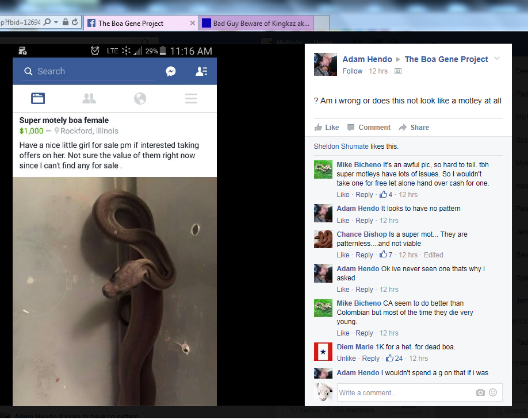The height and width of the screenshot is (420, 528).
Task: Click the snake photo in the post
Action: pyautogui.click(x=115, y=291)
